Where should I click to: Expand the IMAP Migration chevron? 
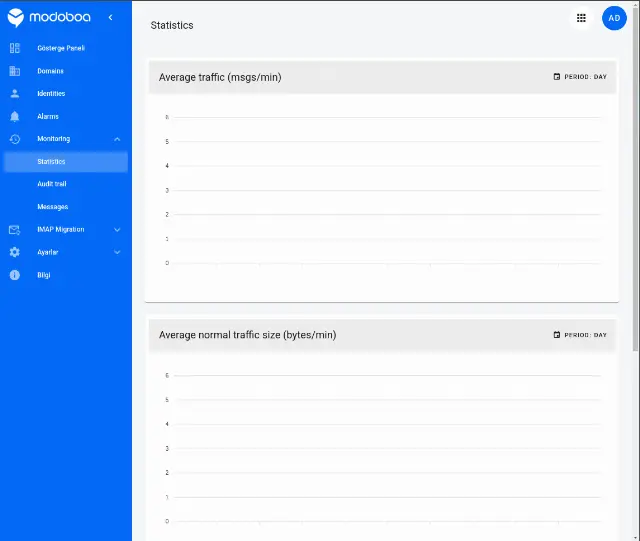click(x=117, y=230)
